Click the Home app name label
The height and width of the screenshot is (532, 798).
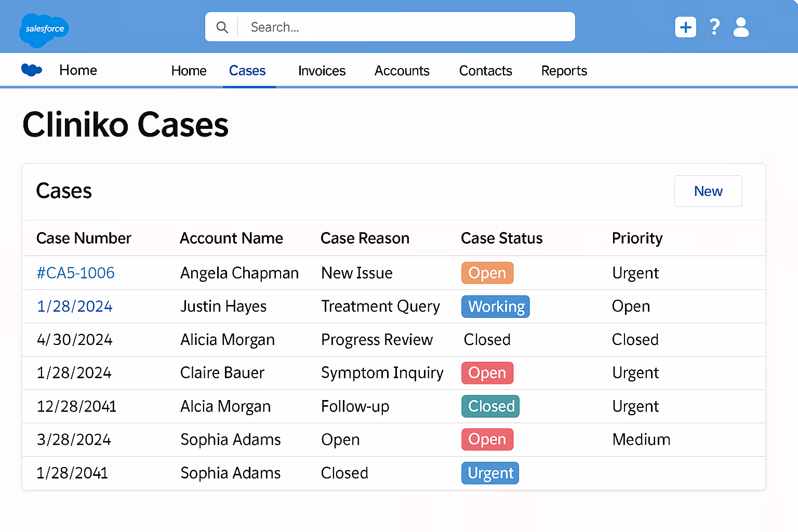click(x=78, y=70)
